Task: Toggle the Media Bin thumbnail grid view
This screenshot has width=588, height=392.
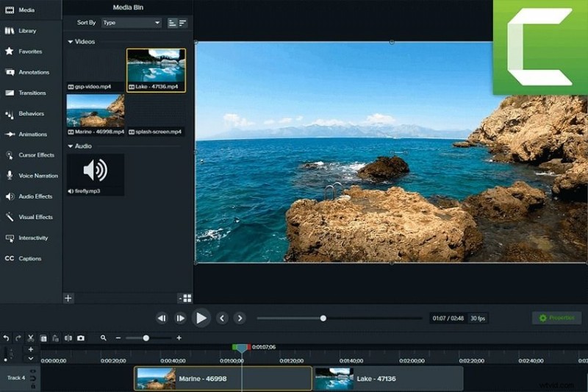Action: (185, 298)
